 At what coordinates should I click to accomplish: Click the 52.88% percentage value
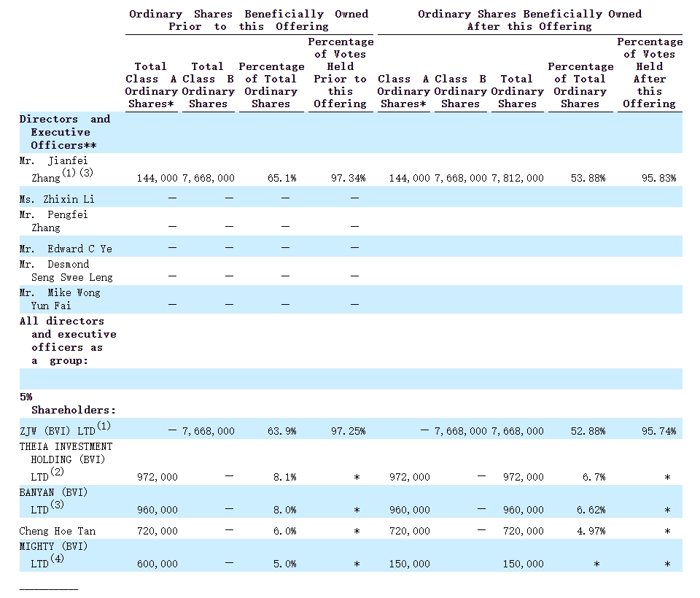tap(588, 432)
